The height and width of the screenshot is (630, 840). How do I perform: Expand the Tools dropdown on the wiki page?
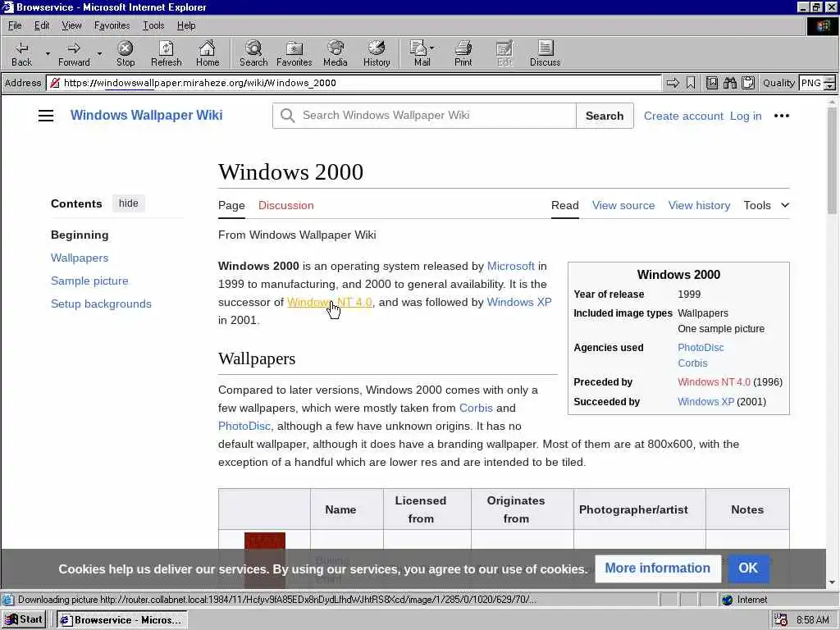click(766, 205)
